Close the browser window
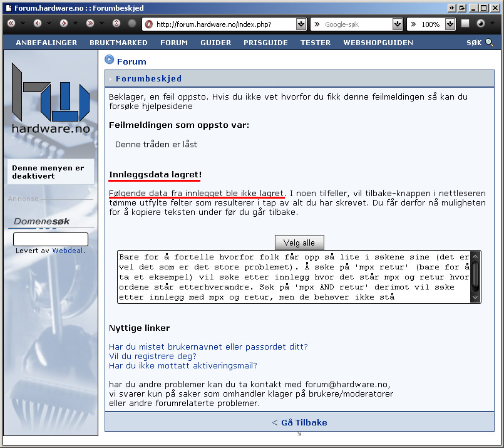504x448 pixels. click(495, 8)
